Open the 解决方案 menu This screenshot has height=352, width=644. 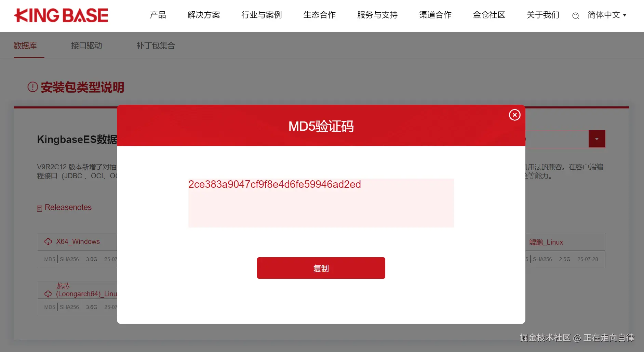click(204, 15)
